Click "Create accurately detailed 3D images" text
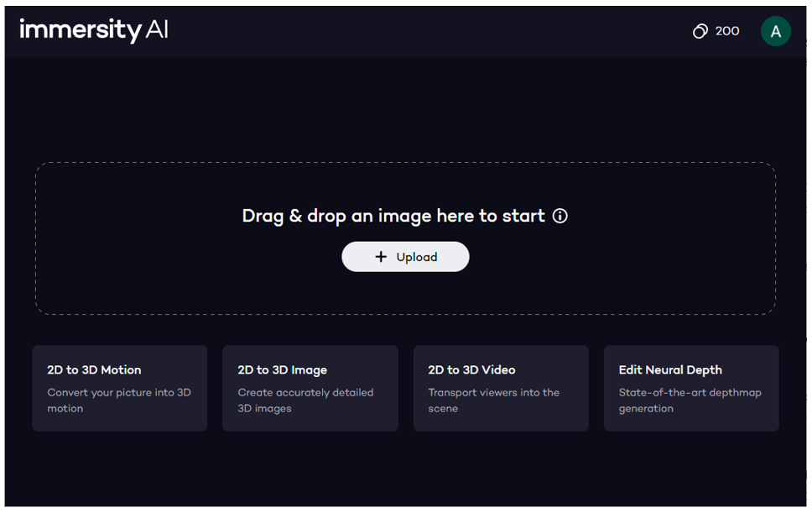812x513 pixels. (305, 400)
